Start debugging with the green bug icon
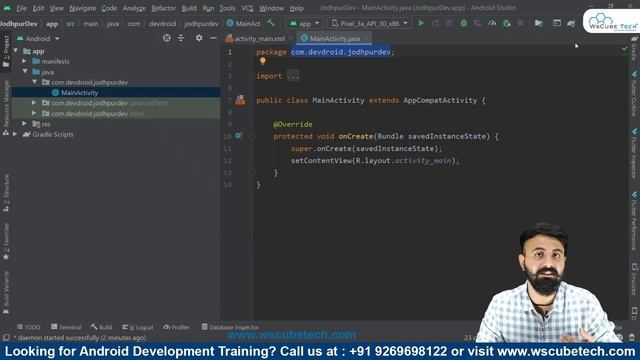Image resolution: width=640 pixels, height=360 pixels. click(x=464, y=23)
